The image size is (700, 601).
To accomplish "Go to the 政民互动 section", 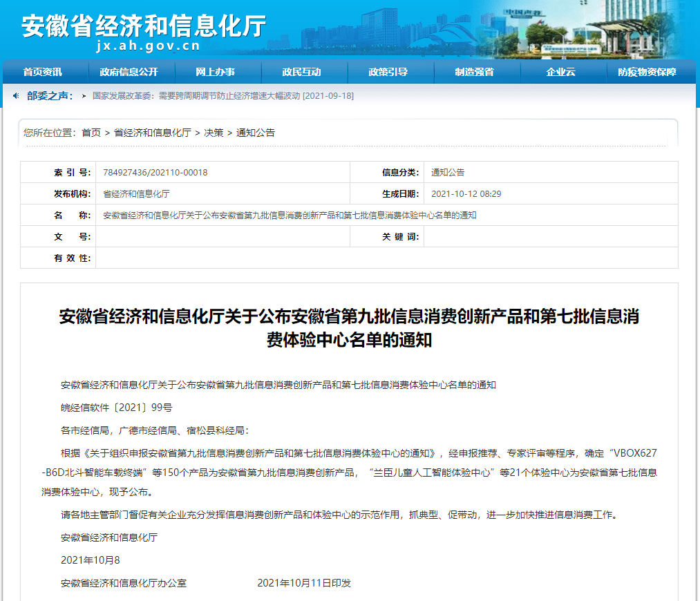I will tap(301, 72).
